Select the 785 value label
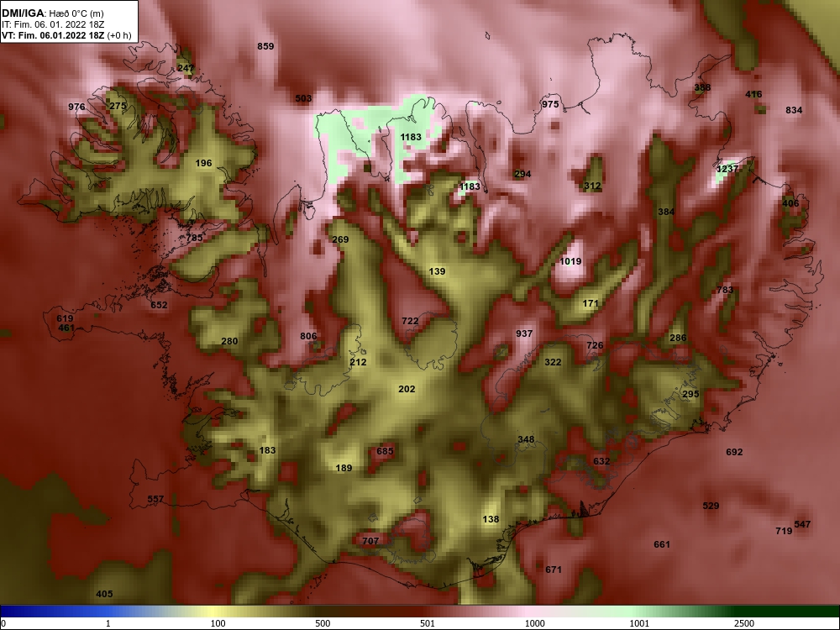The height and width of the screenshot is (630, 840). tap(195, 238)
